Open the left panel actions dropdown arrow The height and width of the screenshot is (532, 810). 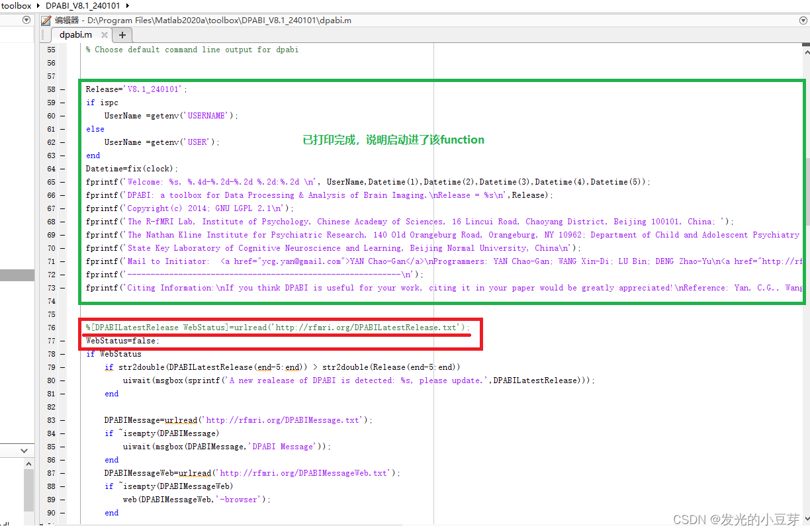[26, 20]
